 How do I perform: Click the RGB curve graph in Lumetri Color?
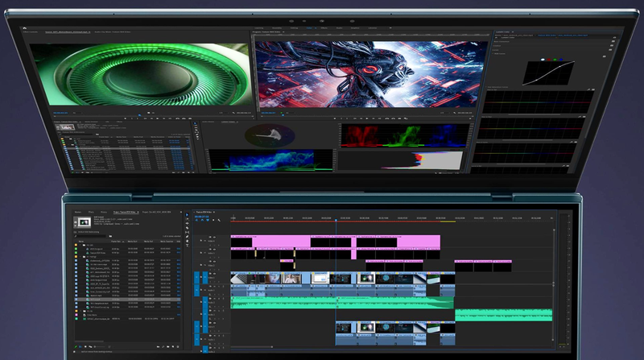point(549,72)
